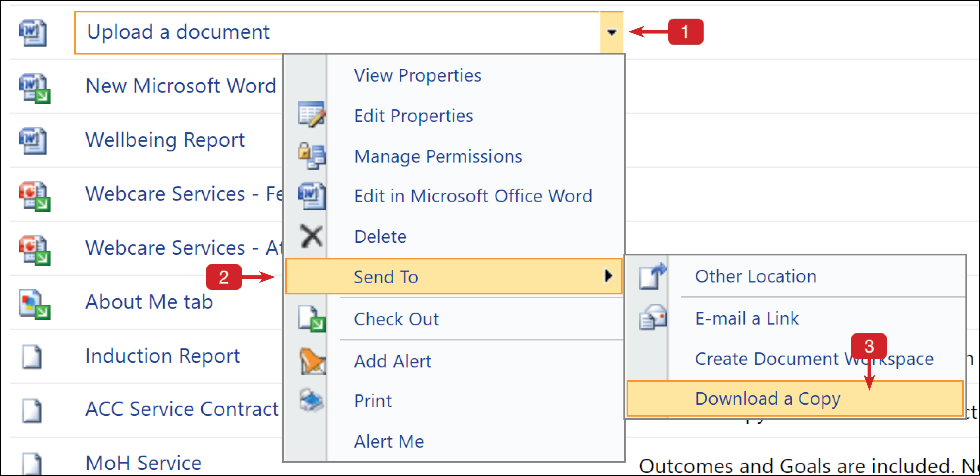Click the Alert Me menu entry

pos(389,441)
